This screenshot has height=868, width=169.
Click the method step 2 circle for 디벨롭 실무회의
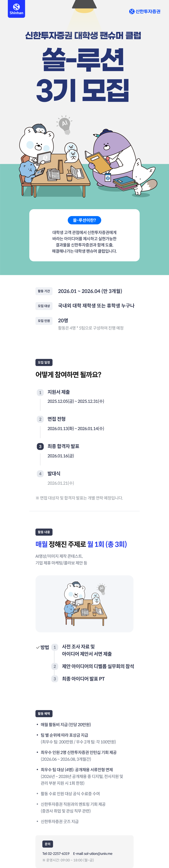(x=54, y=666)
